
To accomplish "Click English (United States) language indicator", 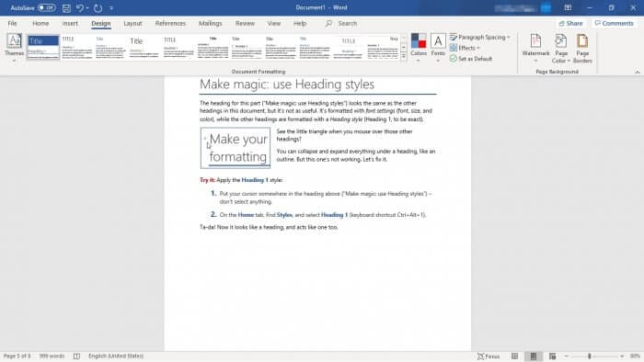I will (116, 356).
